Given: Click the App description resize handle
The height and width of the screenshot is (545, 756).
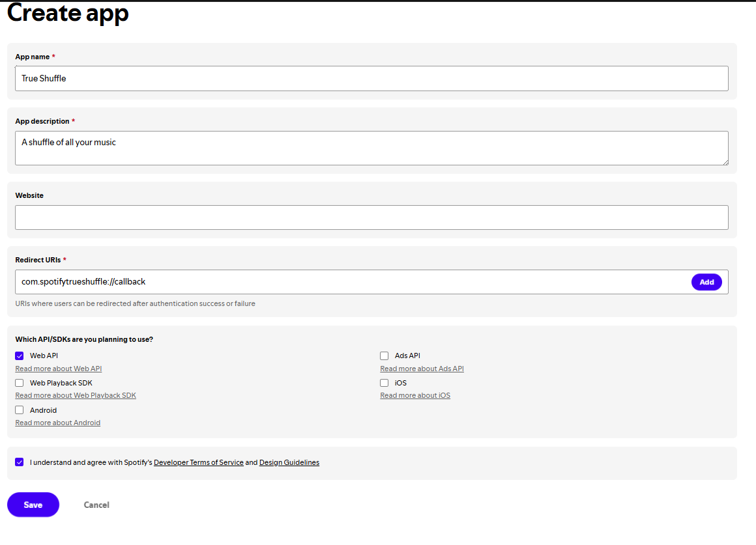Looking at the screenshot, I should click(725, 162).
